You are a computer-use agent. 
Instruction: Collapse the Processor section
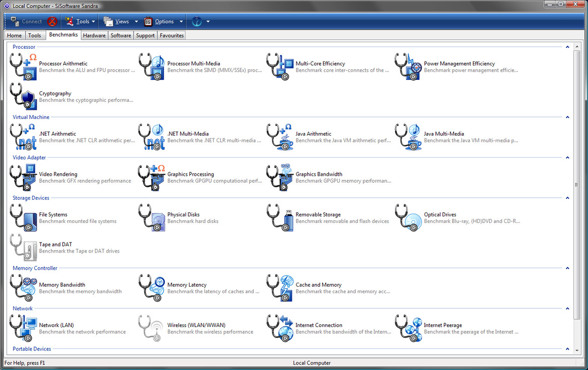[567, 47]
